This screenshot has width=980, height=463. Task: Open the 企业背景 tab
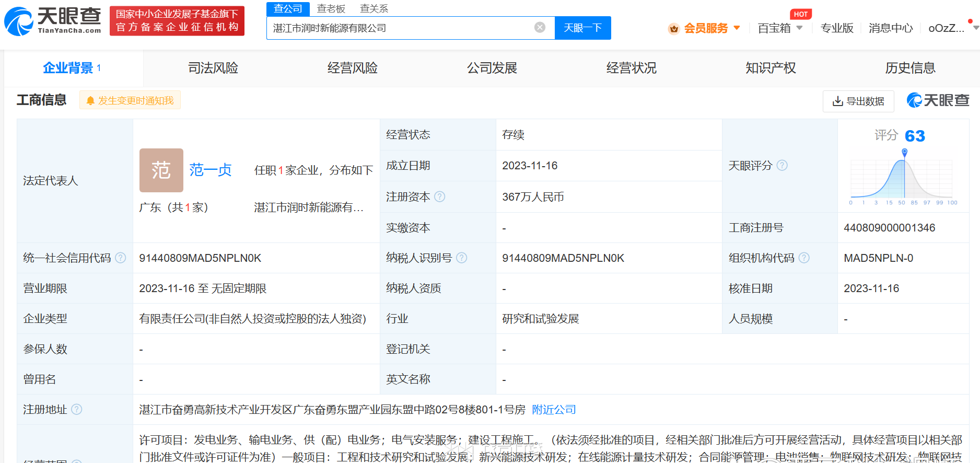click(x=72, y=68)
